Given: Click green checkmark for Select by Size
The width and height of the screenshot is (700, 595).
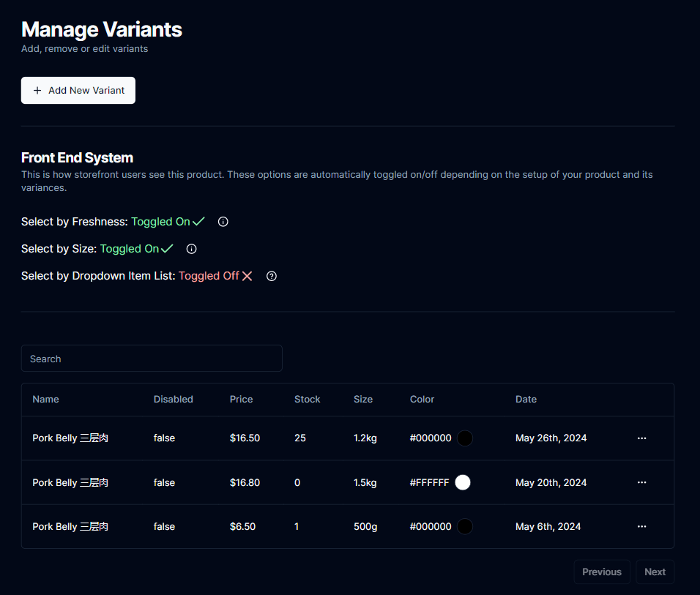Looking at the screenshot, I should point(167,249).
